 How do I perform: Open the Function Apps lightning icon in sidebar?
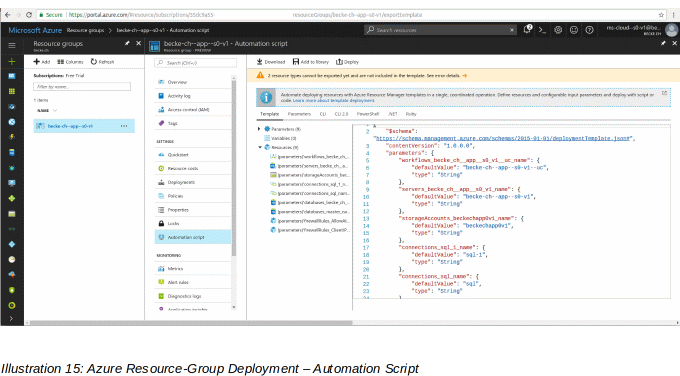[x=12, y=137]
